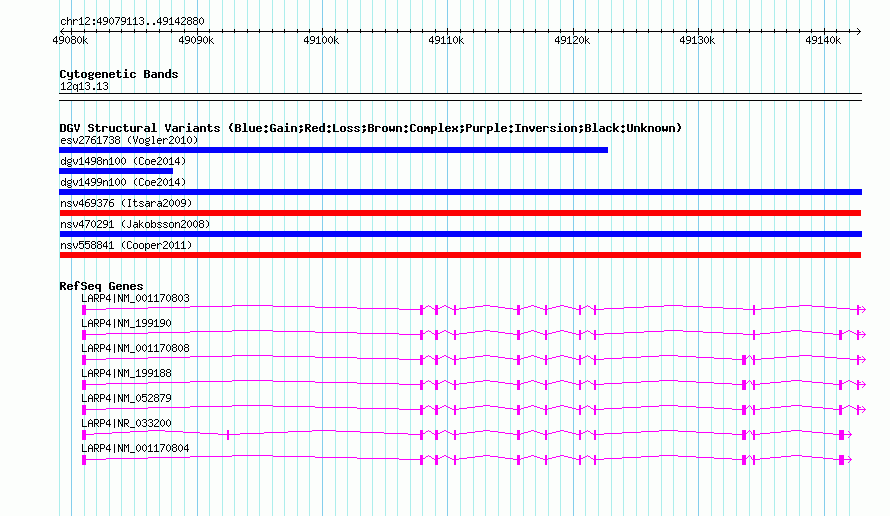The width and height of the screenshot is (890, 516).
Task: Click the ruler's right end arrow
Action: click(858, 31)
